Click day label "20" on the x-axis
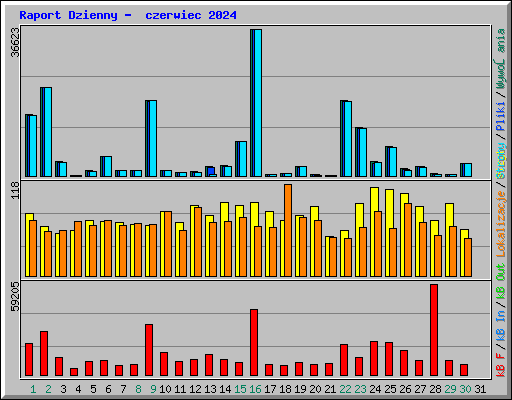 coord(315,389)
